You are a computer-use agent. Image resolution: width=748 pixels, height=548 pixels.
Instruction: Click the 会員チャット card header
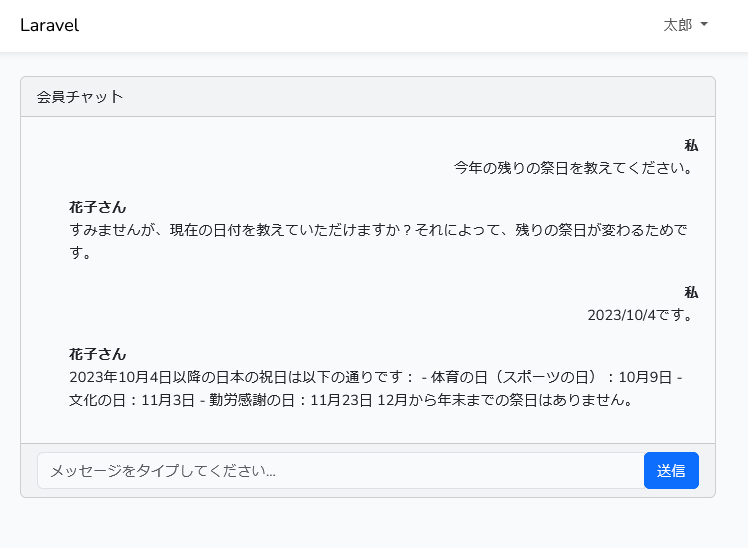click(x=368, y=97)
